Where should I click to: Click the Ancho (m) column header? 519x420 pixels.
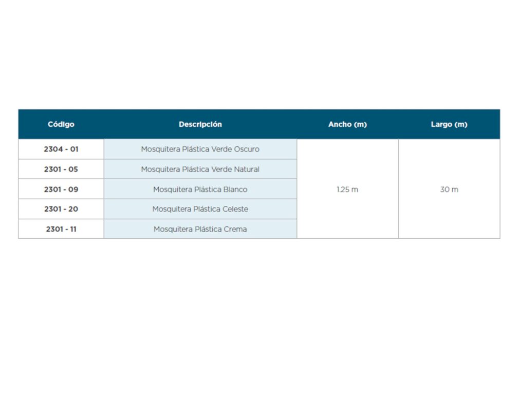click(347, 124)
